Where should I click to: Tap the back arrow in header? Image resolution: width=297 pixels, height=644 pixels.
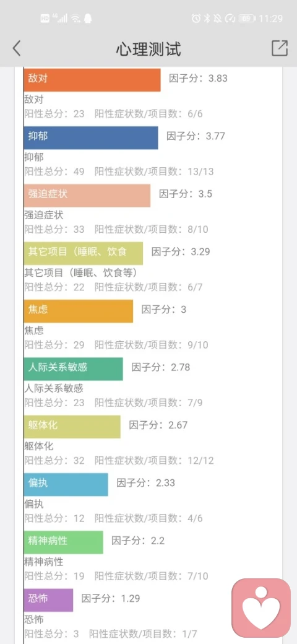coord(17,48)
